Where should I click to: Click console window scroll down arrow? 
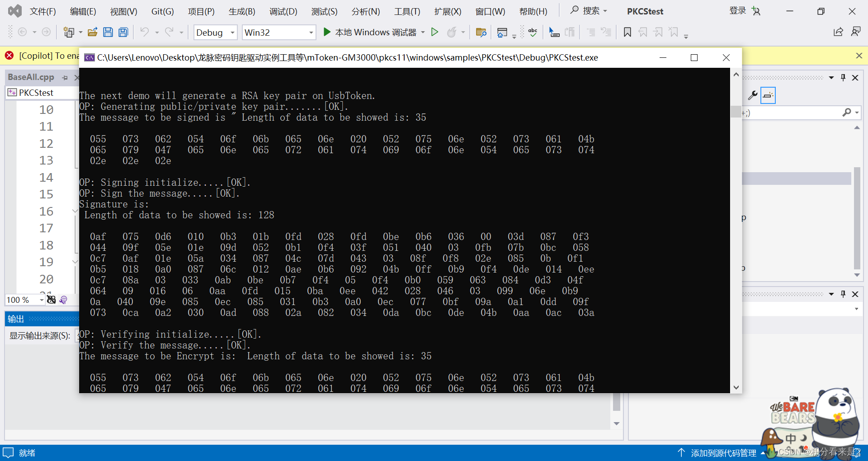tap(736, 387)
